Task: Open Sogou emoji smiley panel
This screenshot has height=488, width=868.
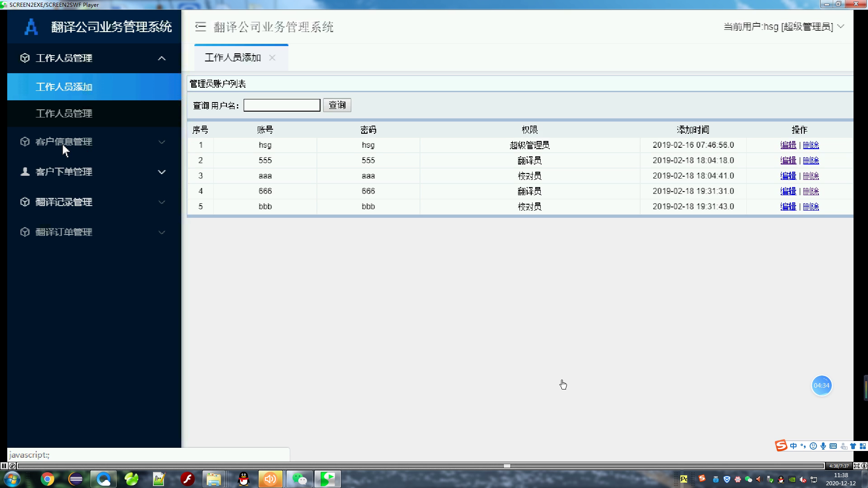Action: 813,446
